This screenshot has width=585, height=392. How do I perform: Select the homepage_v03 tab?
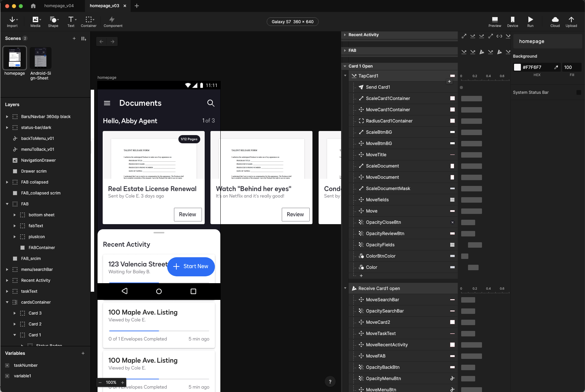pos(104,6)
